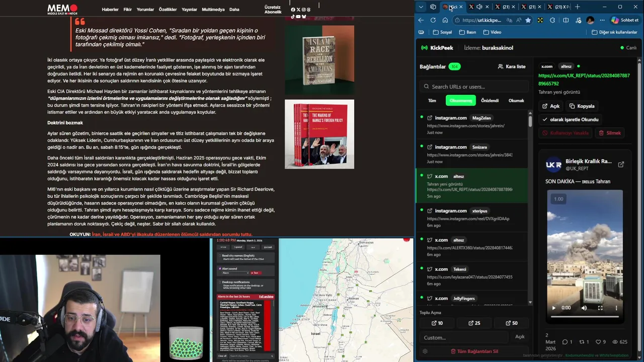
Task: Bulk open 50 links
Action: coord(511,323)
